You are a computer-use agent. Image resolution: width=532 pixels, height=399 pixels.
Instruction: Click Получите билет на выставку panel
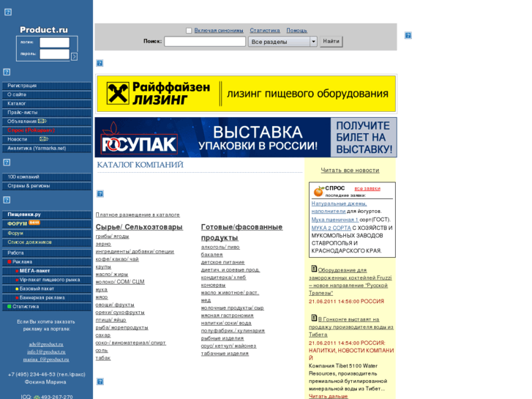[x=364, y=137]
